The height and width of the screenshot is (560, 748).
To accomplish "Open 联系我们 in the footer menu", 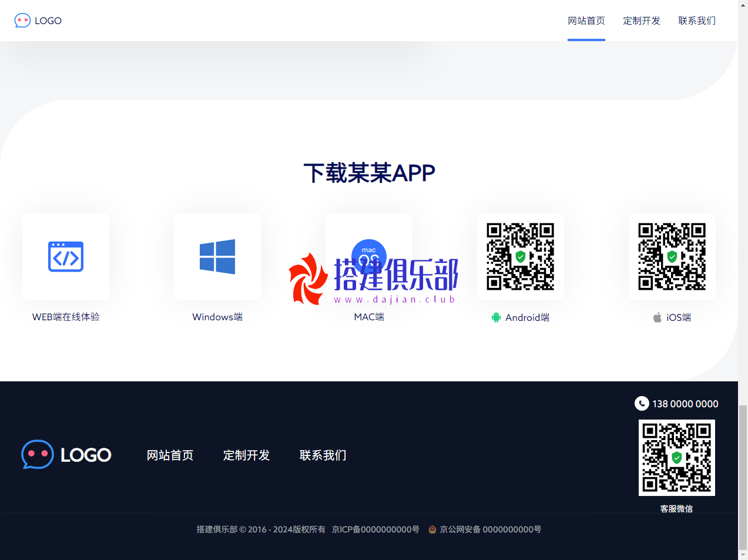I will [x=323, y=455].
